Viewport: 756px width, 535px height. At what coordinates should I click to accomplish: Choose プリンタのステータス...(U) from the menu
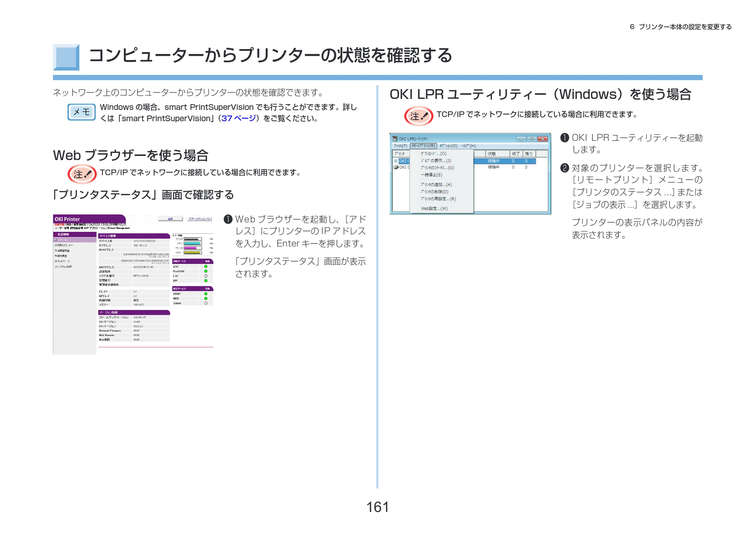coord(438,168)
